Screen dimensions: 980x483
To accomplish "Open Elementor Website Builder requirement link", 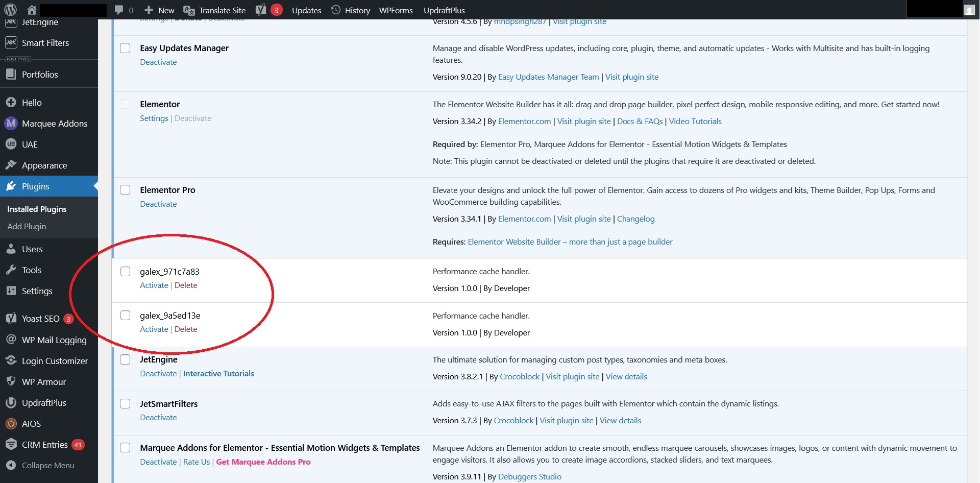I will (x=570, y=242).
